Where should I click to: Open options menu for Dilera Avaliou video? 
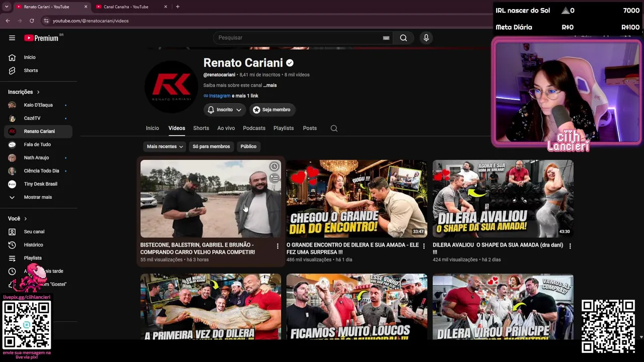[x=570, y=246]
